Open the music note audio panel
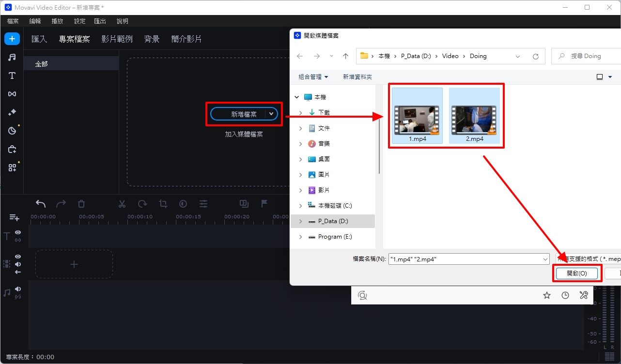The height and width of the screenshot is (364, 621). pyautogui.click(x=12, y=57)
